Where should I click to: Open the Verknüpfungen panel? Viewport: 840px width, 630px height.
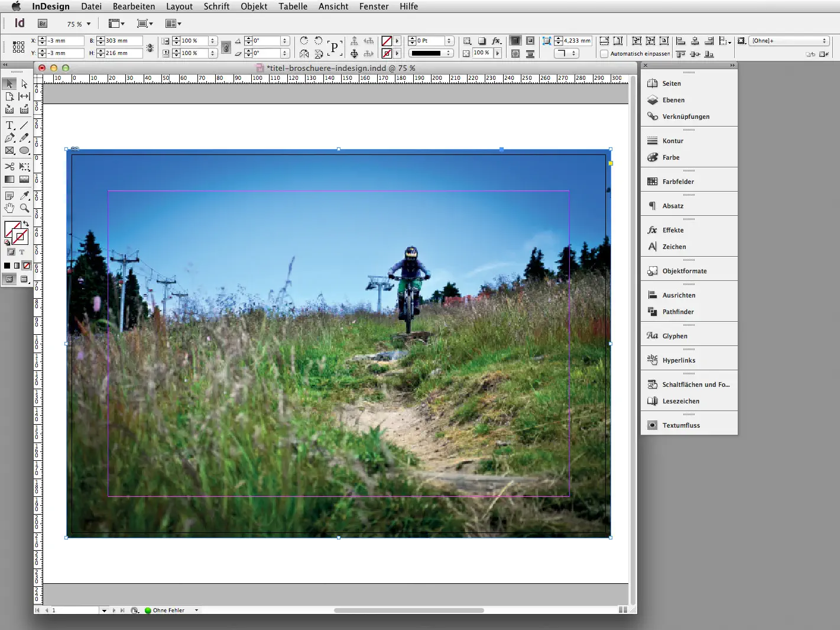(686, 117)
